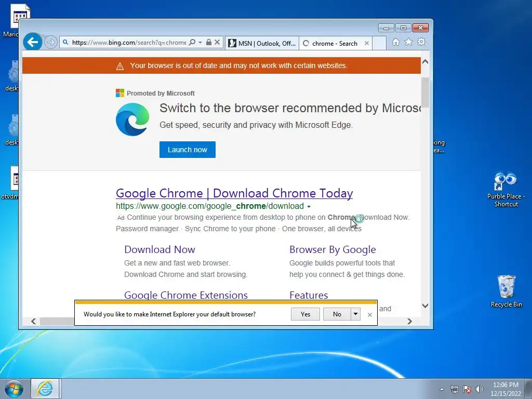This screenshot has height=399, width=532.
Task: Open Favorites with the star icon
Action: tap(408, 42)
